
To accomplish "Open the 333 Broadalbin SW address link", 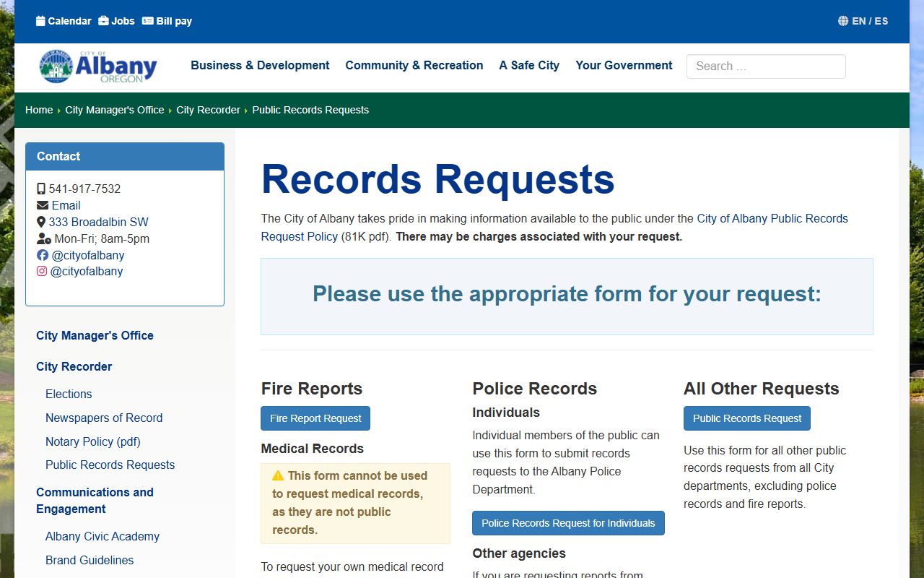I will 98,222.
